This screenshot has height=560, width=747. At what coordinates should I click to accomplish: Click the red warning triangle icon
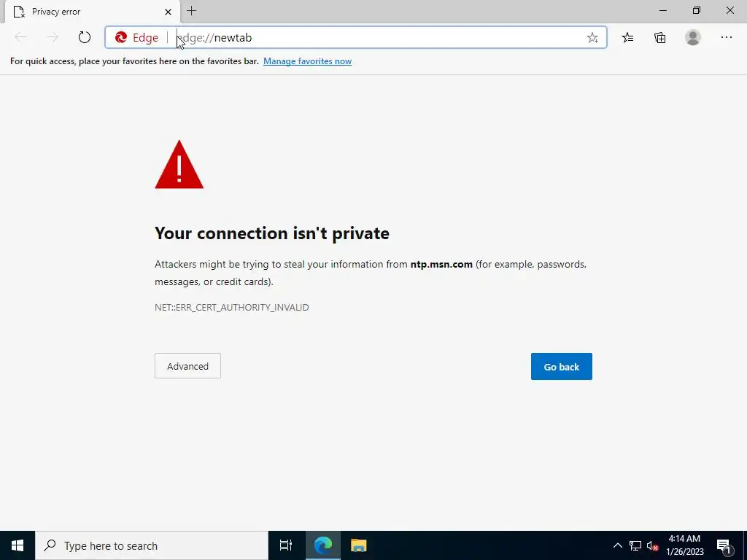click(179, 165)
